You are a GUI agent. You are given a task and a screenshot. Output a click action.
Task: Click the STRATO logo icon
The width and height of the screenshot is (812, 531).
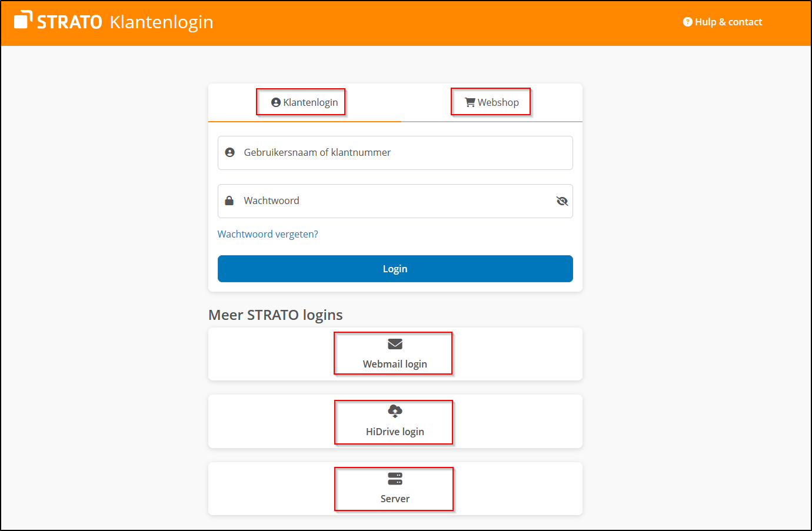click(x=23, y=19)
